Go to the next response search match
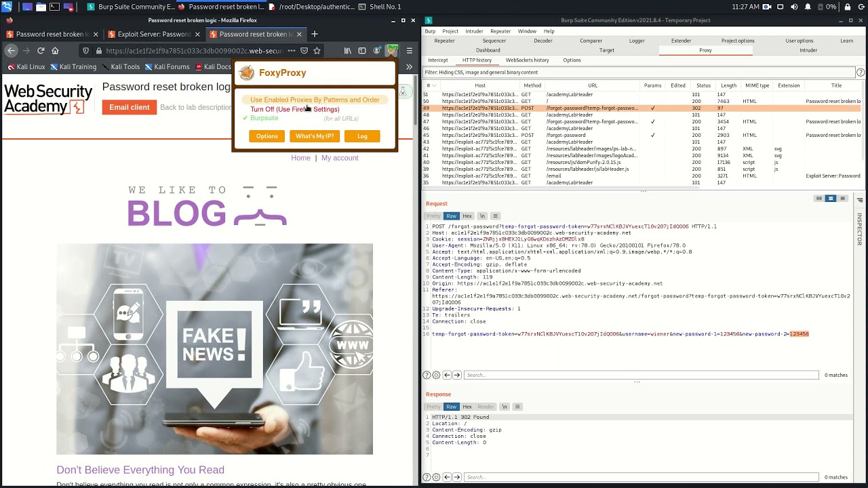The width and height of the screenshot is (868, 488). tap(457, 477)
